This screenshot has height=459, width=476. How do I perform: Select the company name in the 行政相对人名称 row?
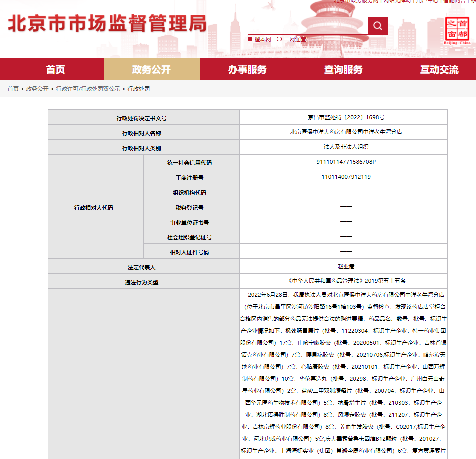tap(346, 132)
